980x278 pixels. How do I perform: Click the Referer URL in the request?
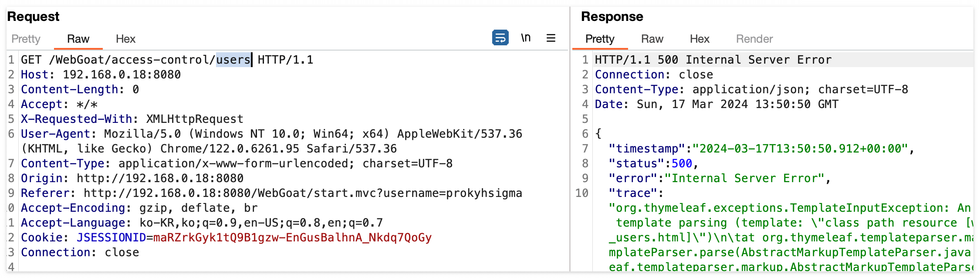303,193
